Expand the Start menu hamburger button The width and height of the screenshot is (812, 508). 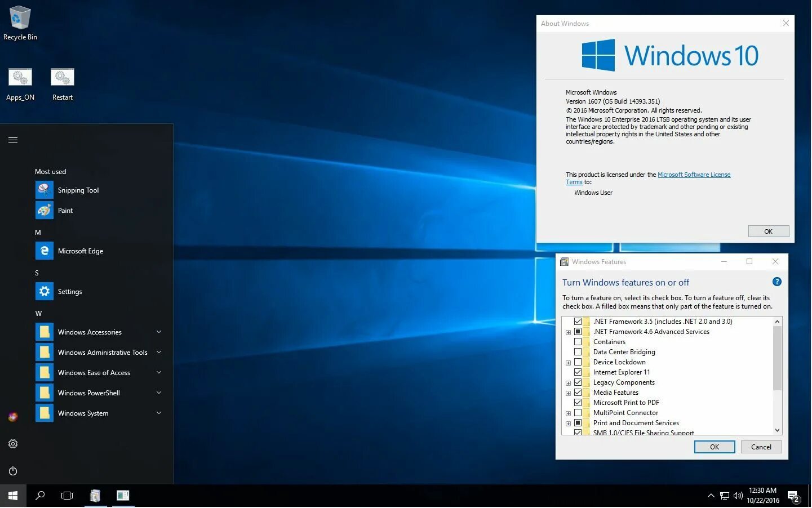click(x=13, y=140)
